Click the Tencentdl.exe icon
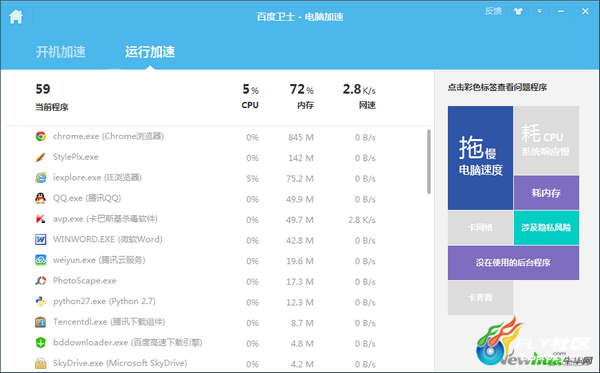This screenshot has height=373, width=600. click(41, 322)
